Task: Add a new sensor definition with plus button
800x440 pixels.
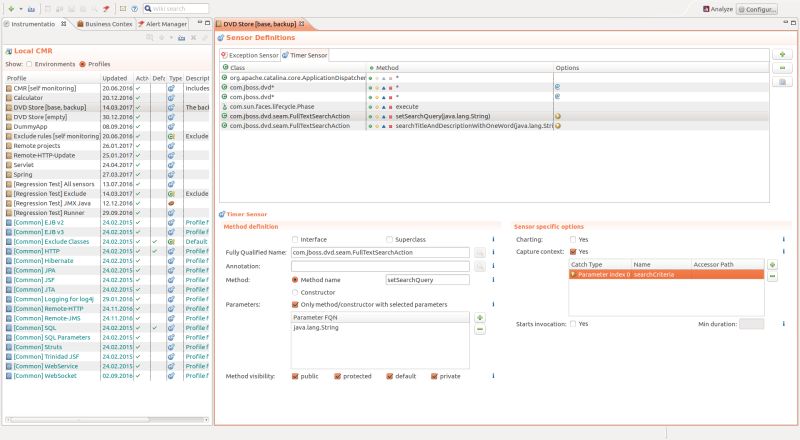Action: [782, 55]
